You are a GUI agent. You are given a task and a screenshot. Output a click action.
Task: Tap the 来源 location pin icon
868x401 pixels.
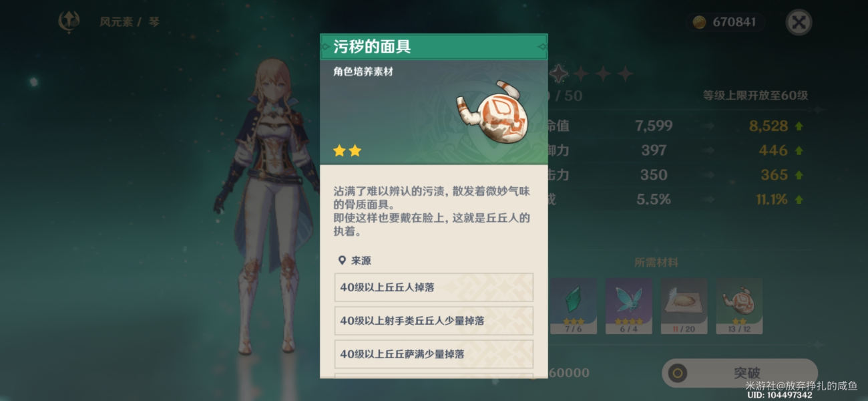point(342,261)
